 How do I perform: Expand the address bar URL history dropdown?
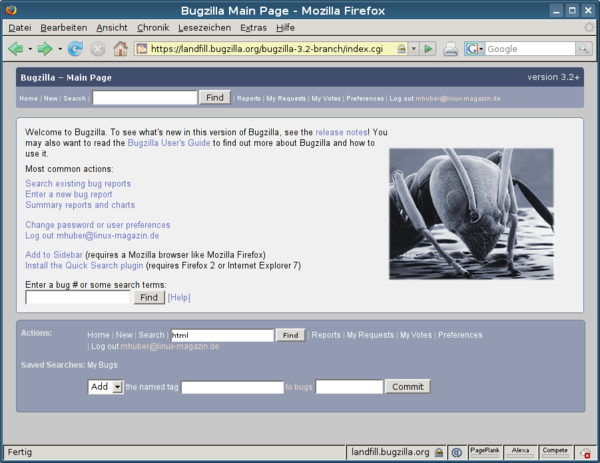(413, 49)
